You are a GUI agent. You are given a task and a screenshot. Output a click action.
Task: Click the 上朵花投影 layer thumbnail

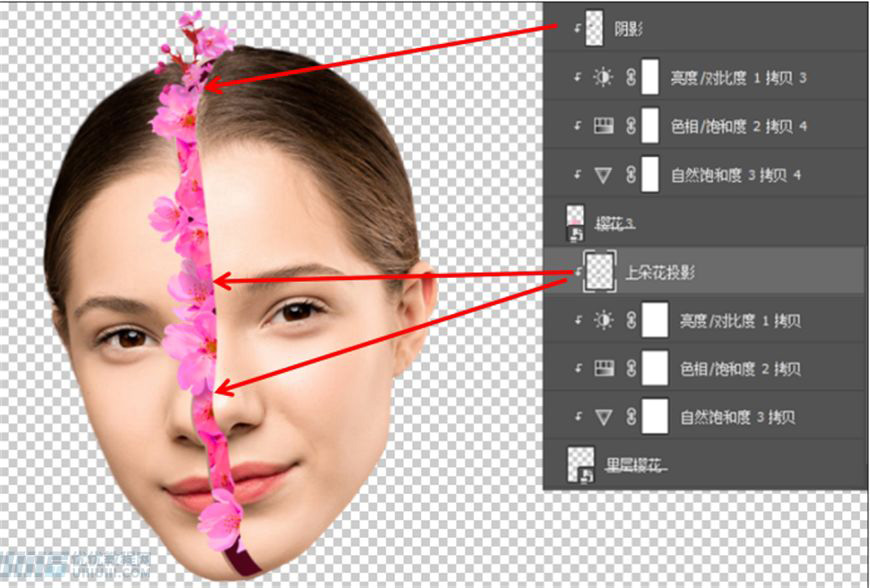601,270
